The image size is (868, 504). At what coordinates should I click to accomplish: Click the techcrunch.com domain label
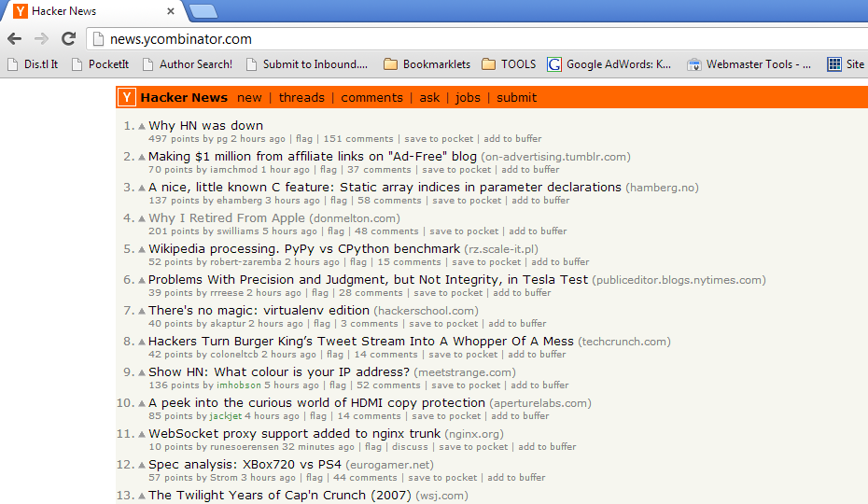624,342
